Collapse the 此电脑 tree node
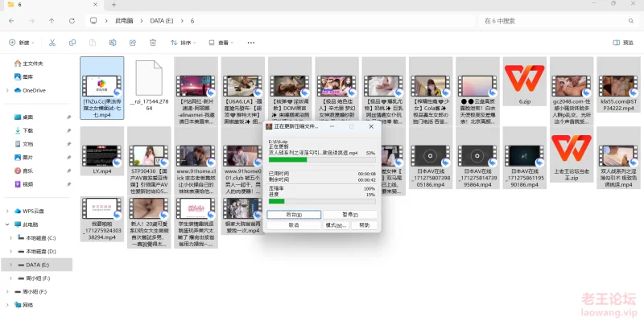 pos(7,224)
